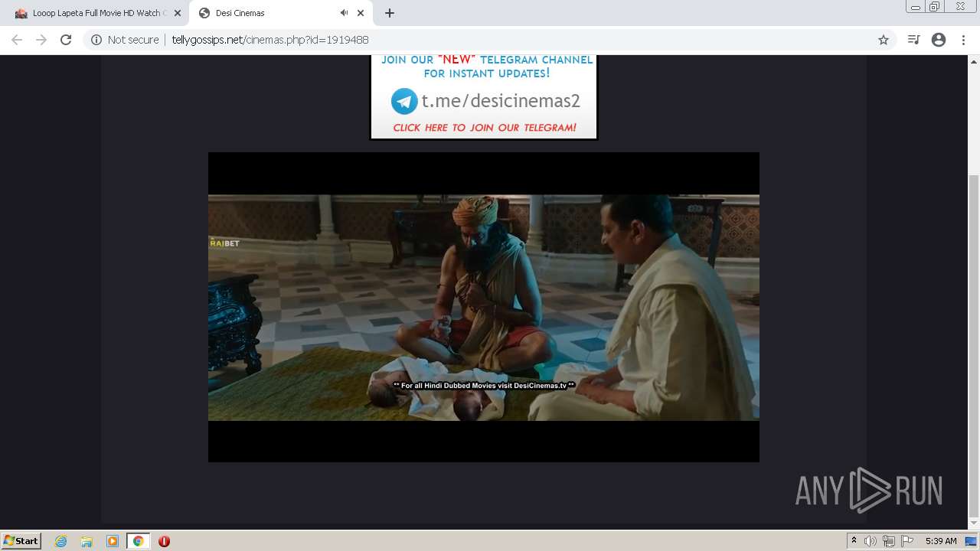Click the video player to pause
This screenshot has width=980, height=551.
(484, 307)
